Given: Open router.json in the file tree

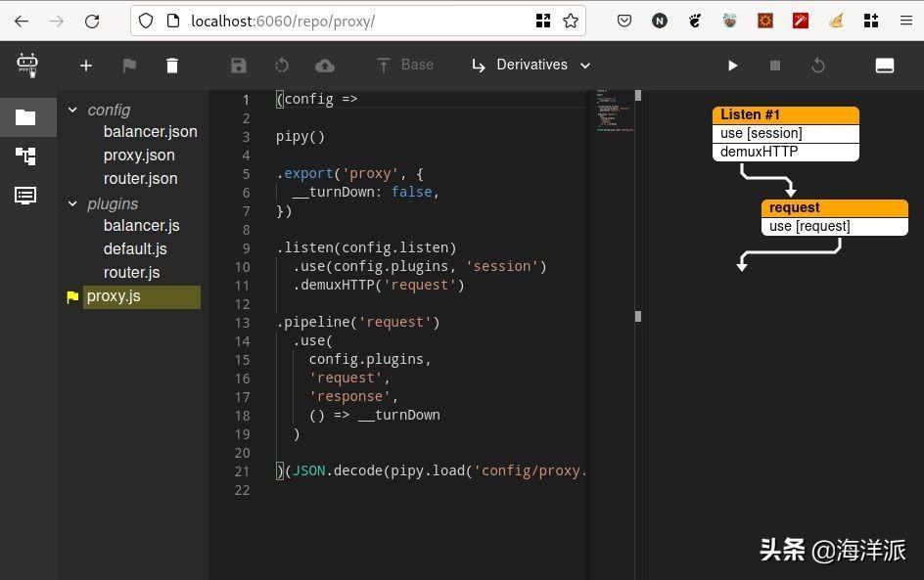Looking at the screenshot, I should pyautogui.click(x=140, y=178).
